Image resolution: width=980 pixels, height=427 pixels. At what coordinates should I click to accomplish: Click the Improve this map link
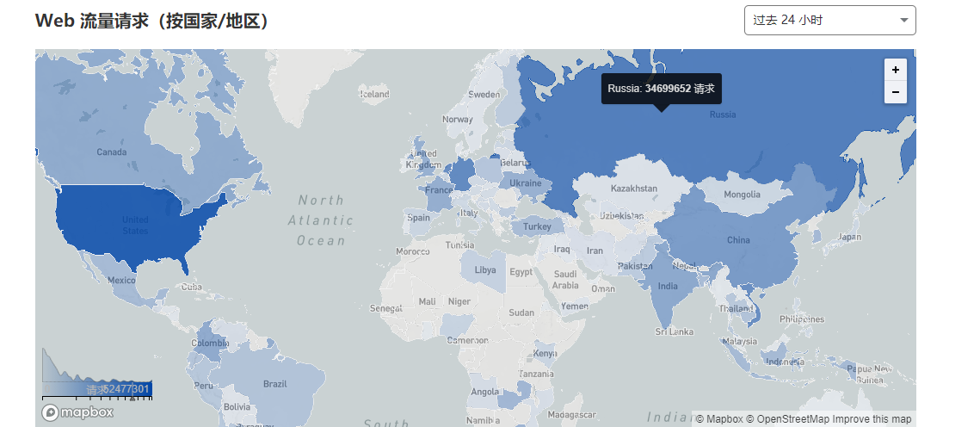click(x=872, y=419)
